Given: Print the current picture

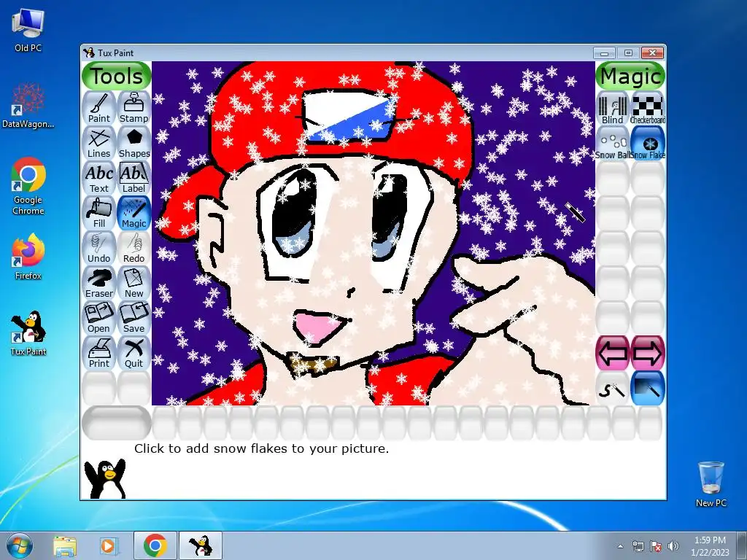Looking at the screenshot, I should click(x=99, y=353).
